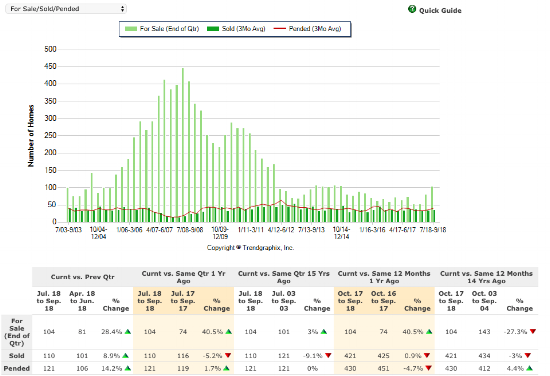Click the 1/11-3/11 x-axis label
550x376 pixels.
point(250,230)
